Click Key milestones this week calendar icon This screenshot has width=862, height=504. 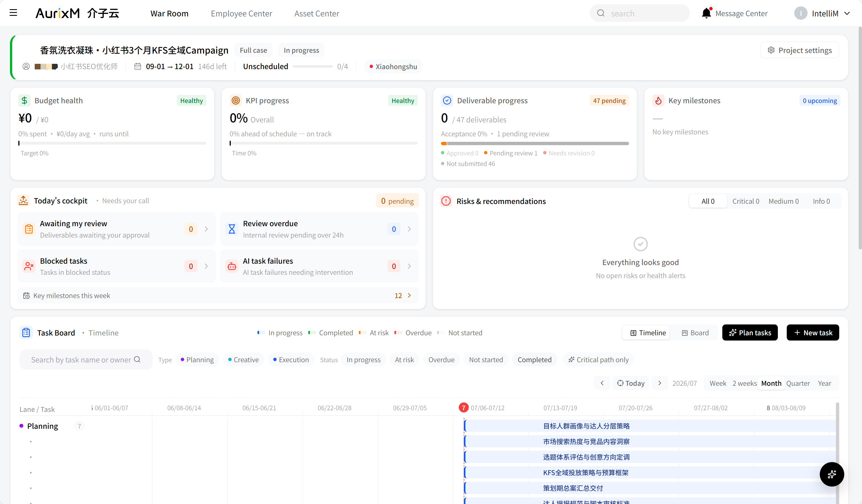coord(26,295)
